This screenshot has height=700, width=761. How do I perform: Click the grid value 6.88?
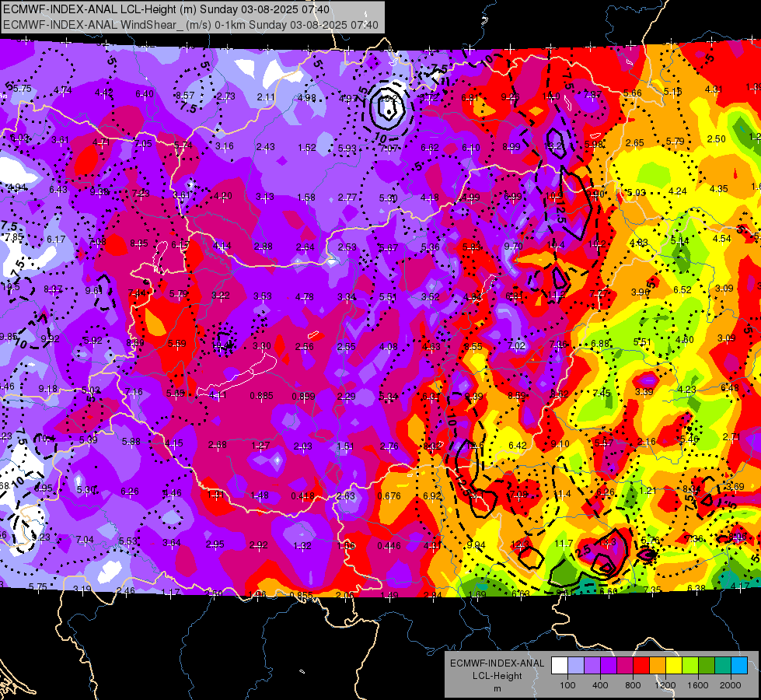tap(600, 344)
